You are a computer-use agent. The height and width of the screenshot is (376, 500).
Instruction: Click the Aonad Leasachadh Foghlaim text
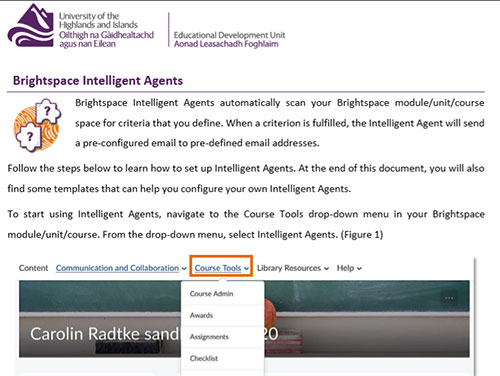pos(226,44)
